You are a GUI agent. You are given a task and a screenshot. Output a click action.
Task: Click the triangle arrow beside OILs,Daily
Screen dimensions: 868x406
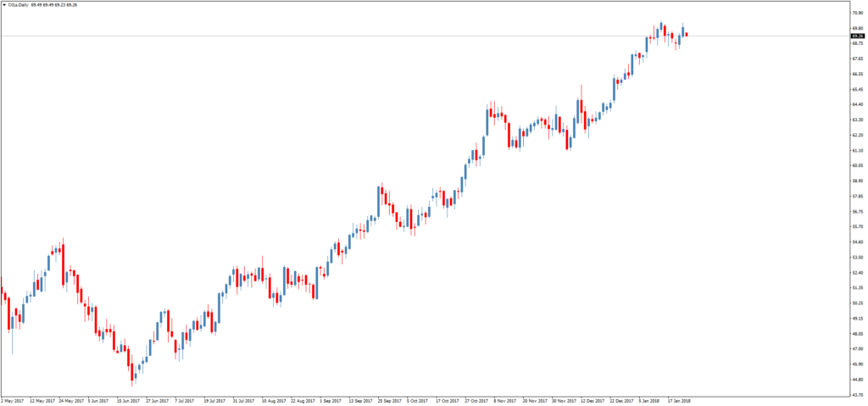click(4, 4)
